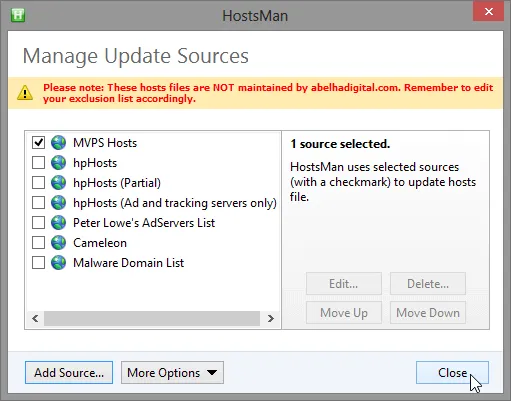Select hpHosts (Ad and tracking servers only) text
511x401 pixels.
point(175,203)
